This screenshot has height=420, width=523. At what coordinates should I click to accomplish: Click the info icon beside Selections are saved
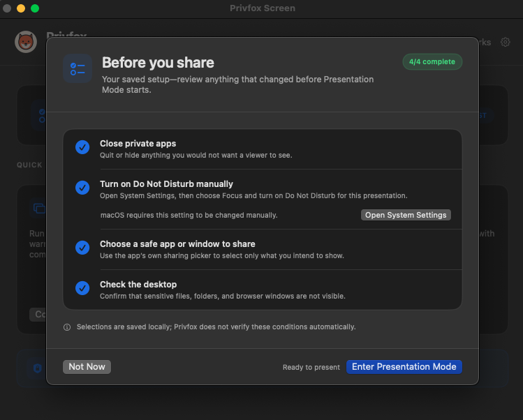pyautogui.click(x=67, y=327)
